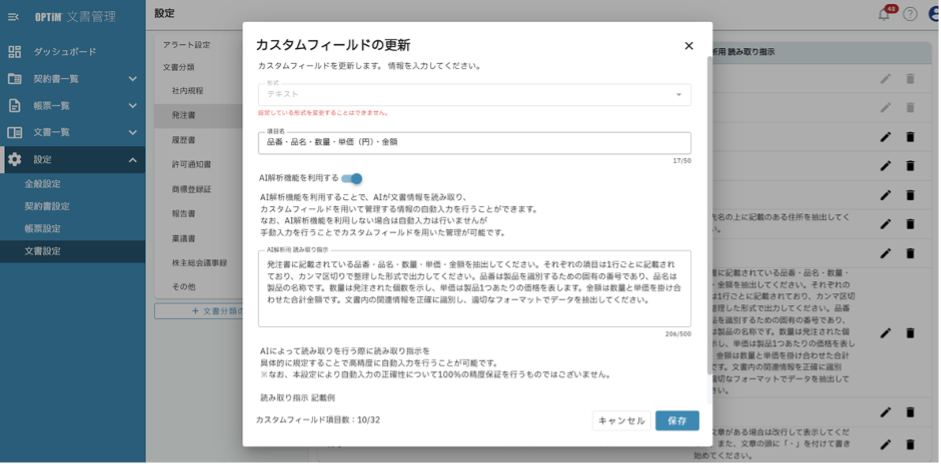Collapse the 設定 menu chevron
The width and height of the screenshot is (941, 464).
tap(132, 159)
